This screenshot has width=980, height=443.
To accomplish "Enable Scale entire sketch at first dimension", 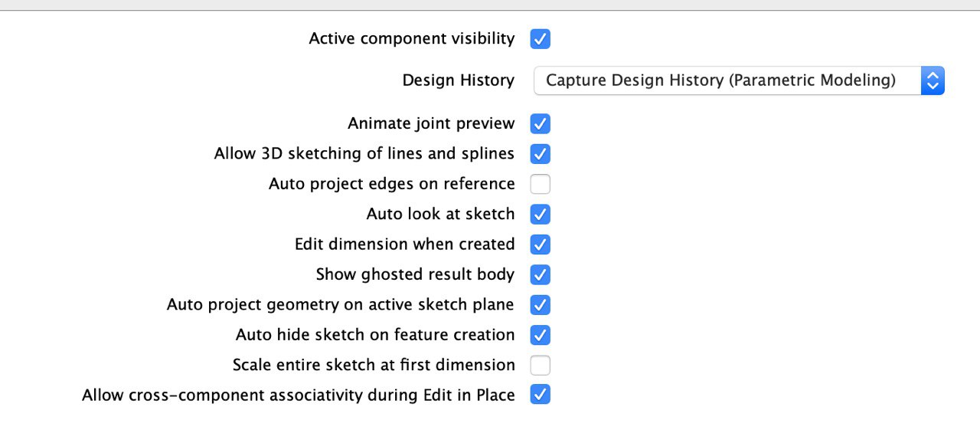I will click(540, 365).
